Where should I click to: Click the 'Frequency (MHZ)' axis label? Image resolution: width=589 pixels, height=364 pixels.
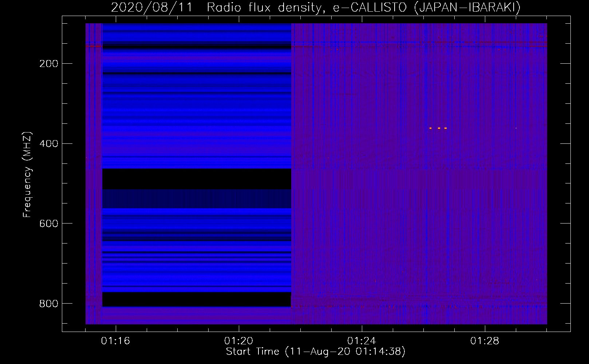27,175
